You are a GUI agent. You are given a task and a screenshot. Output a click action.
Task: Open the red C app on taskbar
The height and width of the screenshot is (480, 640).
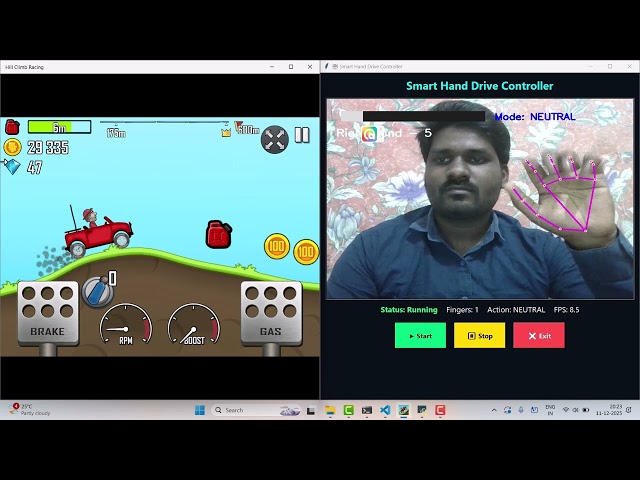[x=440, y=410]
